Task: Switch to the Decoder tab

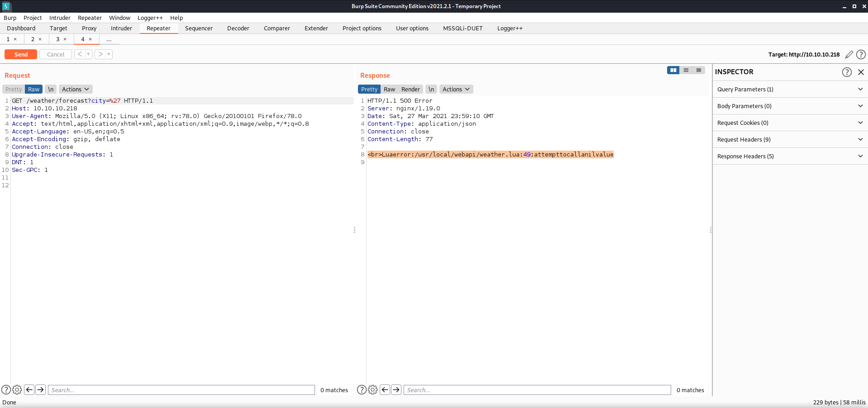Action: [x=238, y=28]
